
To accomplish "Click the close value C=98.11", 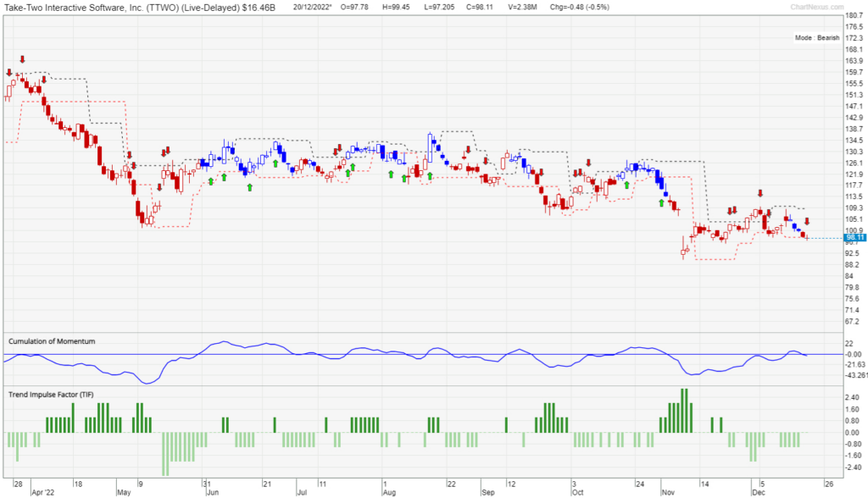I will 480,7.
